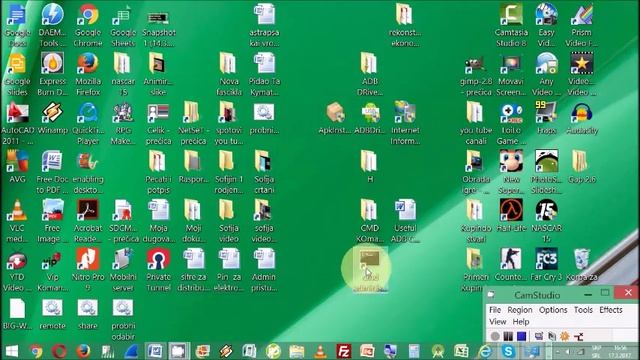Viewport: 640px width, 360px height.
Task: Click the orange sun-shaped CamStudio toolbar icon
Action: tap(565, 336)
